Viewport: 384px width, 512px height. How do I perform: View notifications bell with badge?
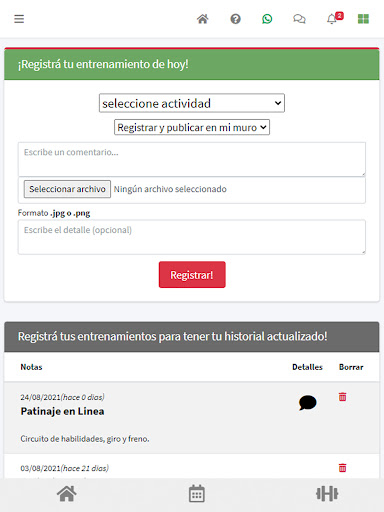(335, 18)
